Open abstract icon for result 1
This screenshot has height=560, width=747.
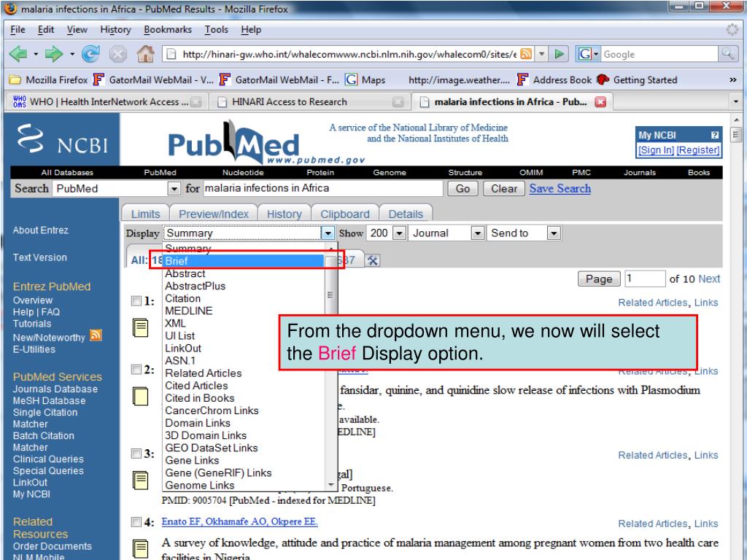click(141, 327)
